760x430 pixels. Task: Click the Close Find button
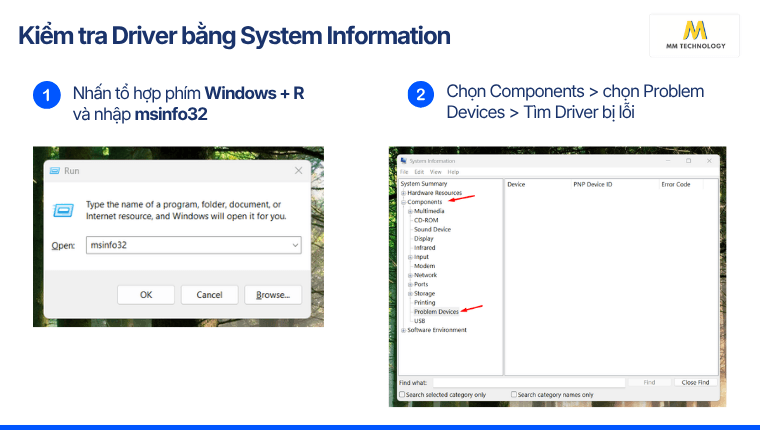coord(695,382)
